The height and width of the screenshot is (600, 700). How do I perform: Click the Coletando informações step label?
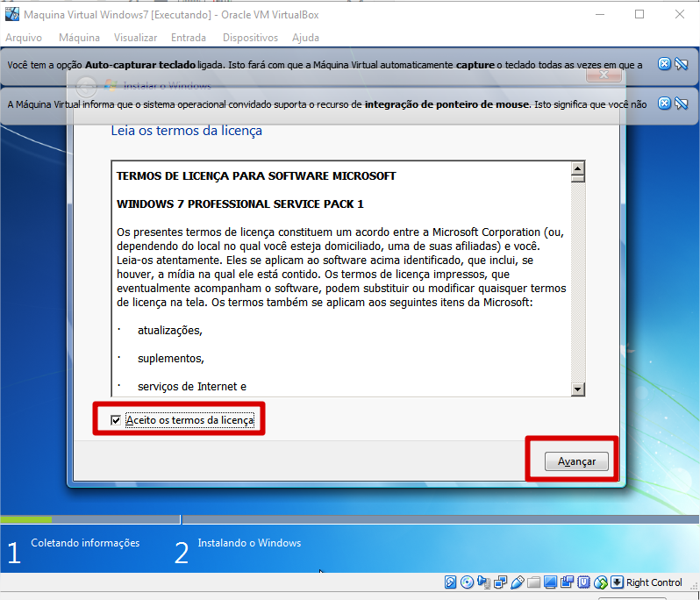85,543
